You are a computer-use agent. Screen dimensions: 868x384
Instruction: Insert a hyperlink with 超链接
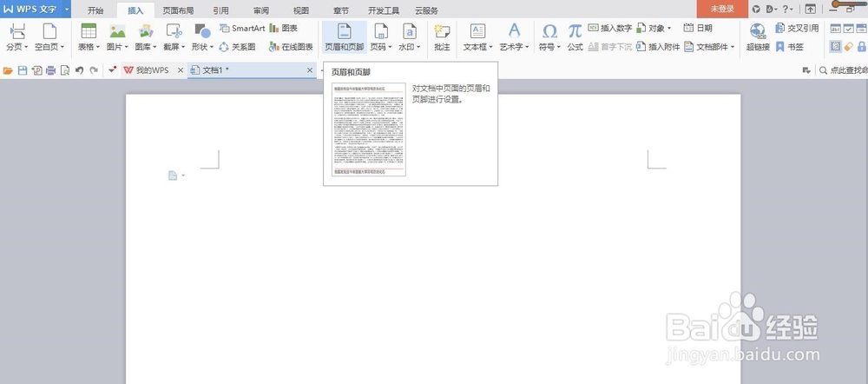(x=758, y=37)
